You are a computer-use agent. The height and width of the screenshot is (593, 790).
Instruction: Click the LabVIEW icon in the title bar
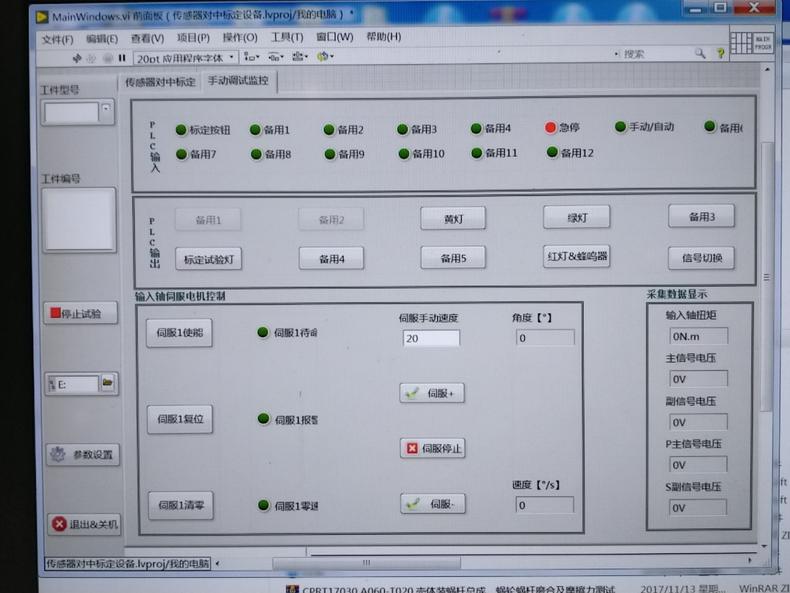(41, 17)
